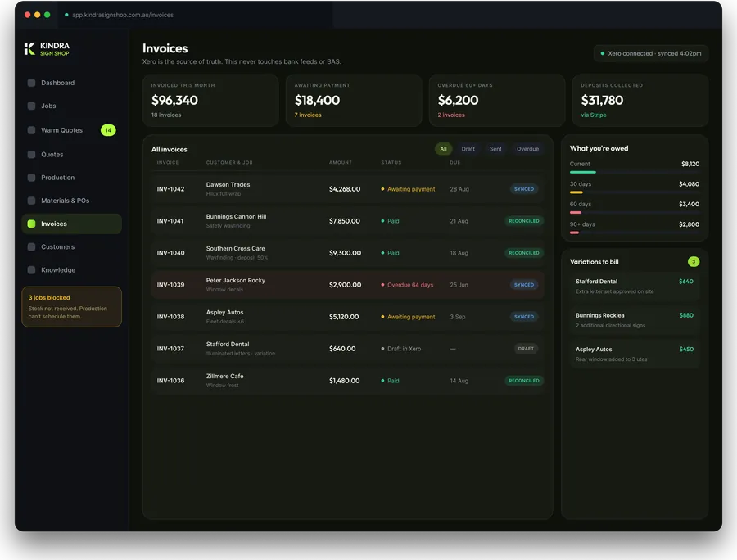Click the Production sidebar icon
The width and height of the screenshot is (737, 560).
[x=31, y=178]
